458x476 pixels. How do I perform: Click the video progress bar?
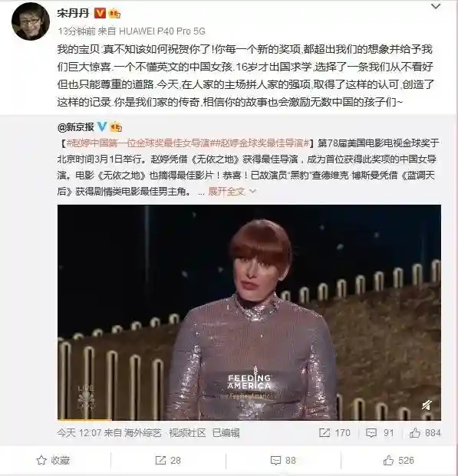click(249, 419)
